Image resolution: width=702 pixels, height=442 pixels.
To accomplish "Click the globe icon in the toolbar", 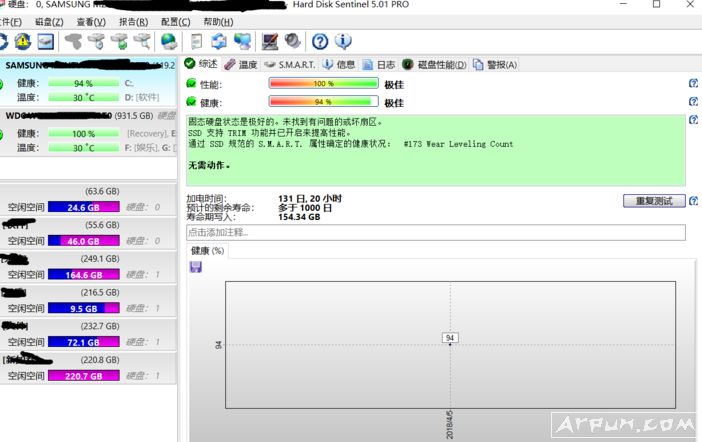I will (x=169, y=41).
